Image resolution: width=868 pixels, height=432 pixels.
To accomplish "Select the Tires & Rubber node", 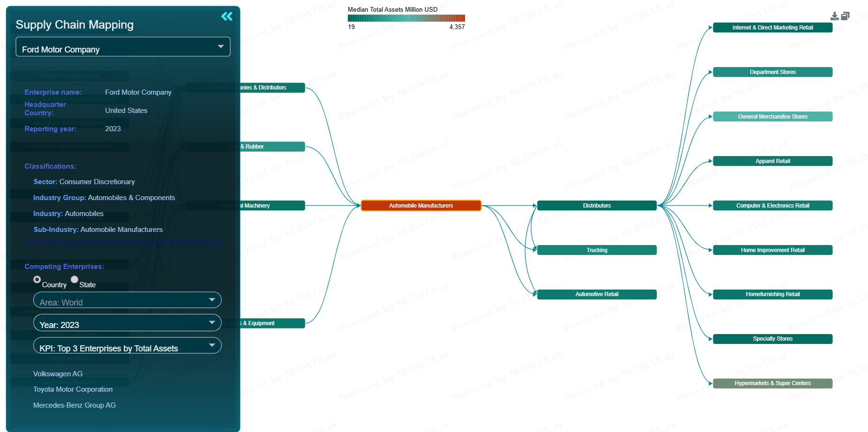I will tap(245, 147).
